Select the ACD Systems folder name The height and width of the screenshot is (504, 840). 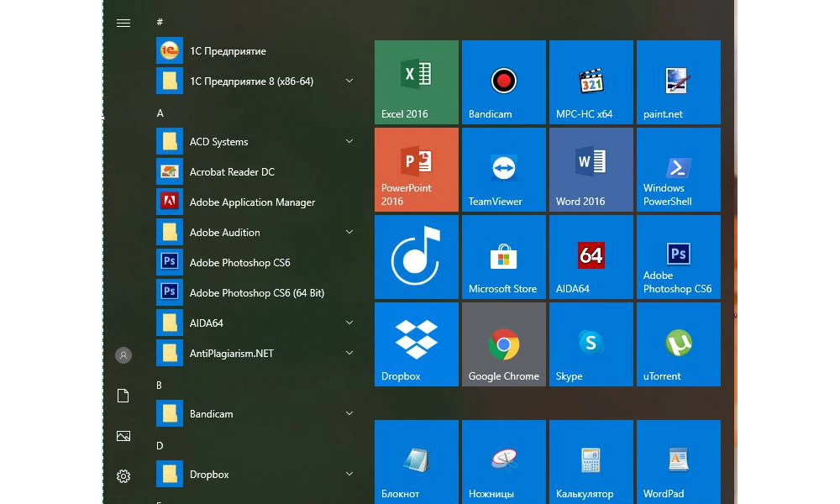218,141
